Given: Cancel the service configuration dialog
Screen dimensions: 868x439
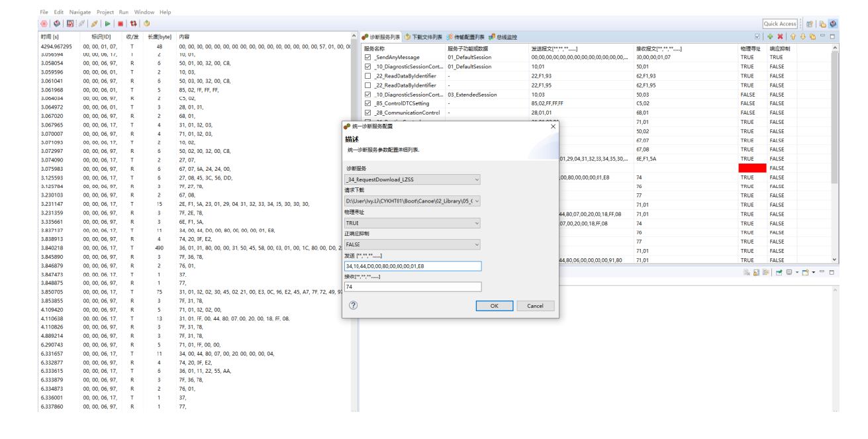Looking at the screenshot, I should click(x=535, y=306).
